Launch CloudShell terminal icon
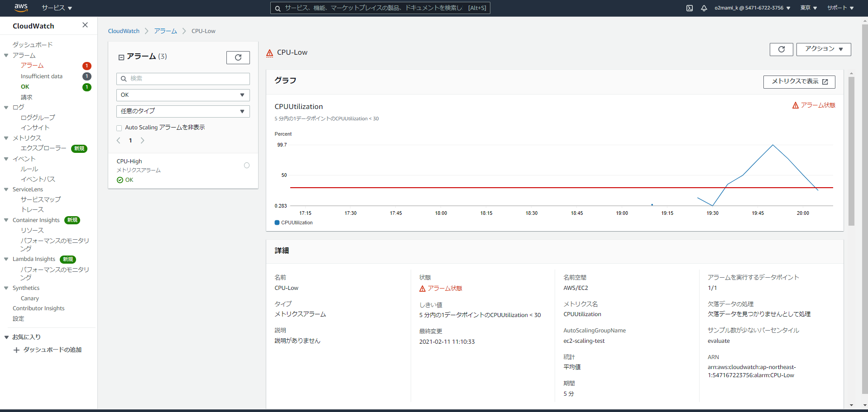This screenshot has height=412, width=868. 690,8
